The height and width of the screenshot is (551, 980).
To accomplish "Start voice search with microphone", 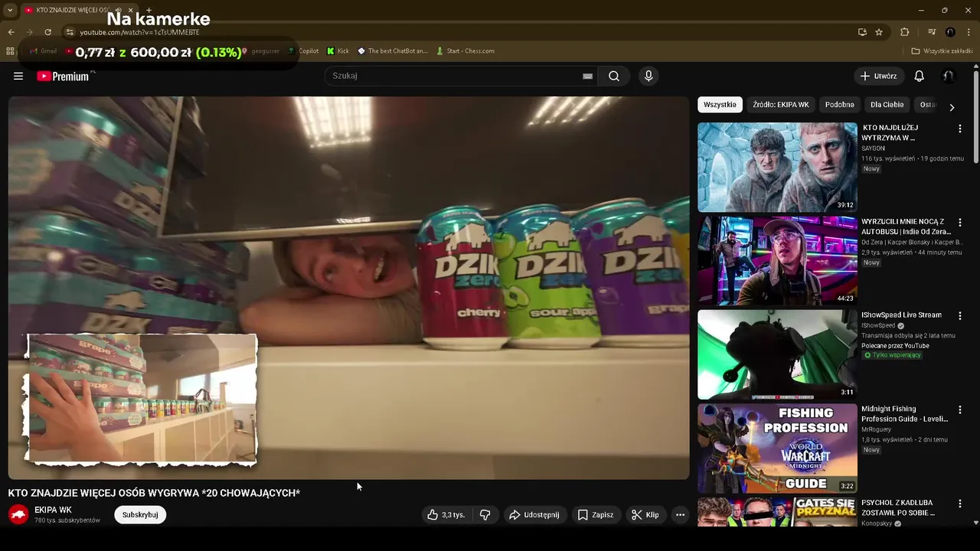I will tap(648, 76).
